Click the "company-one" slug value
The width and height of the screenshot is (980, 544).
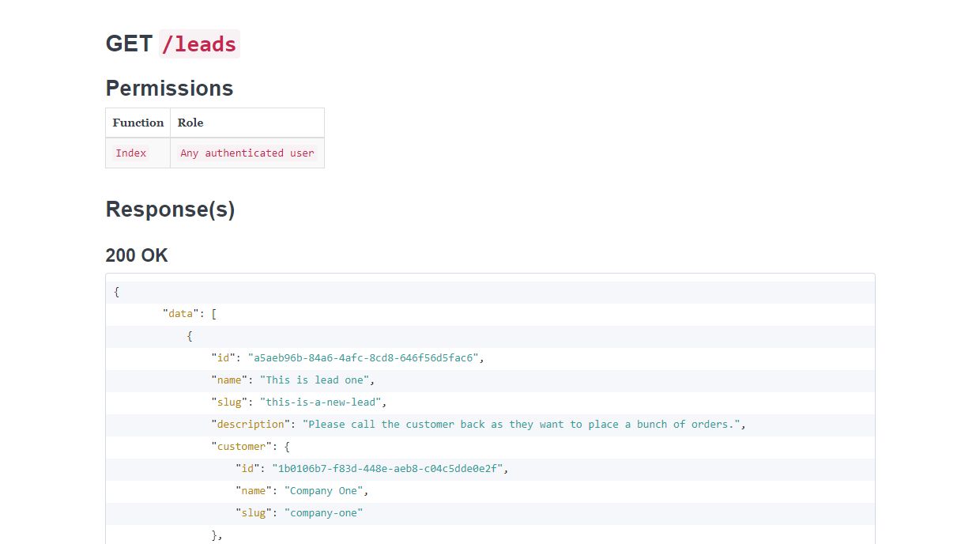pyautogui.click(x=323, y=513)
